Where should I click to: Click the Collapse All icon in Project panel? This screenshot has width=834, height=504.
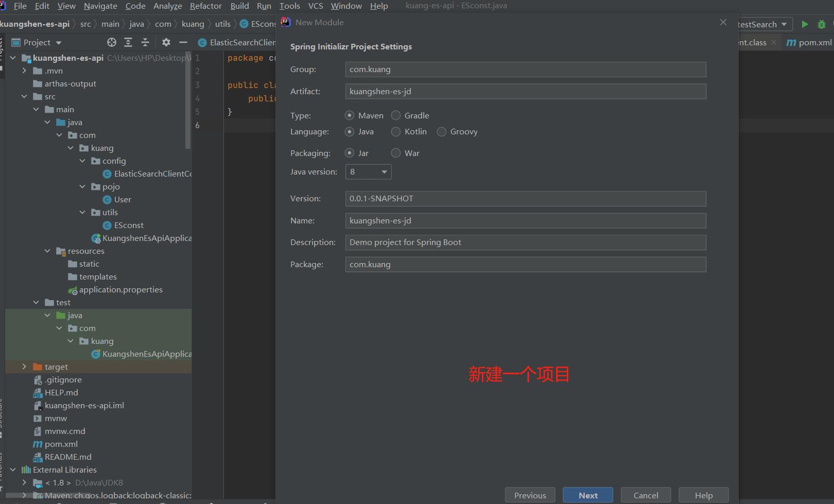point(145,42)
